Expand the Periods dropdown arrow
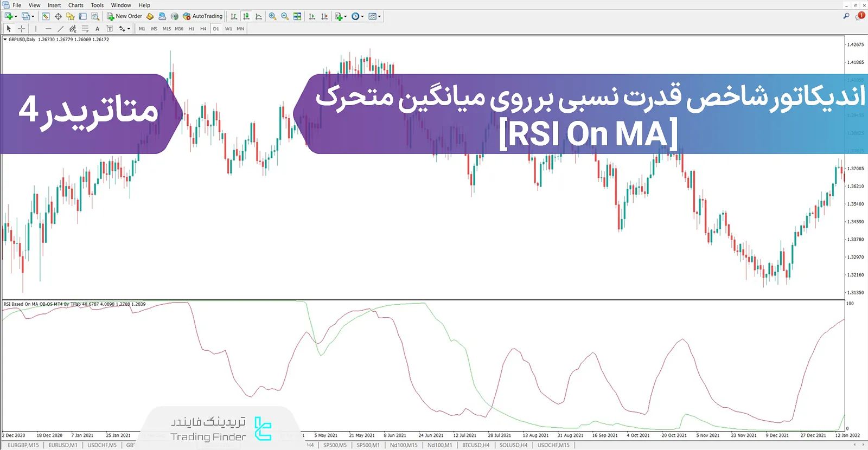Viewport: 868px width, 450px height. 362,16
